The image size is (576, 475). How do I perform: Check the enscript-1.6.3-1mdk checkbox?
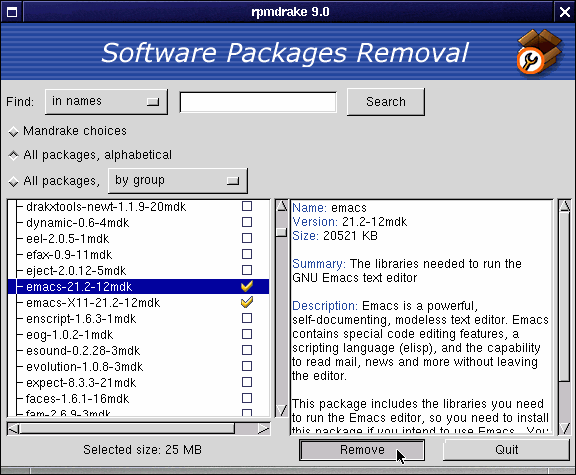[x=247, y=318]
